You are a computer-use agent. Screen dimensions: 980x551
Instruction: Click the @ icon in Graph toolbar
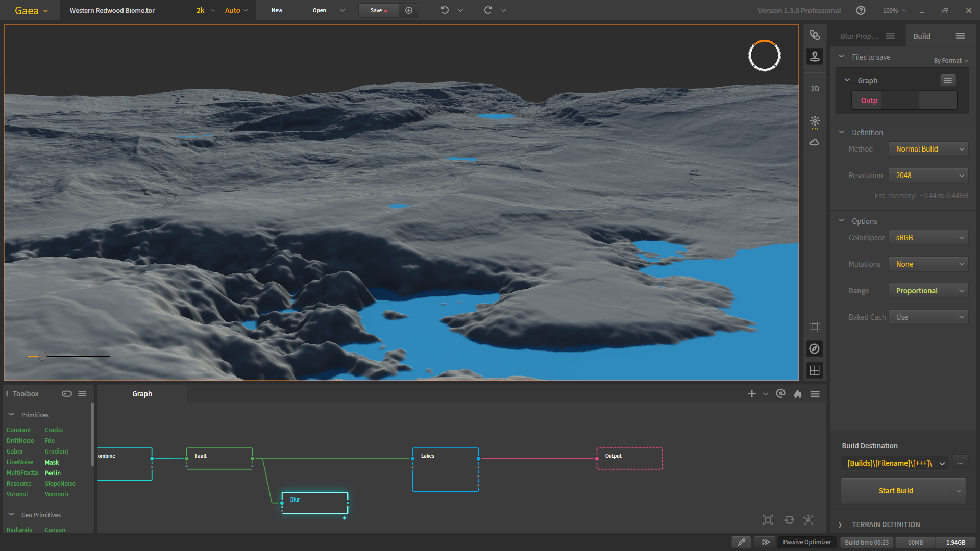[x=780, y=393]
